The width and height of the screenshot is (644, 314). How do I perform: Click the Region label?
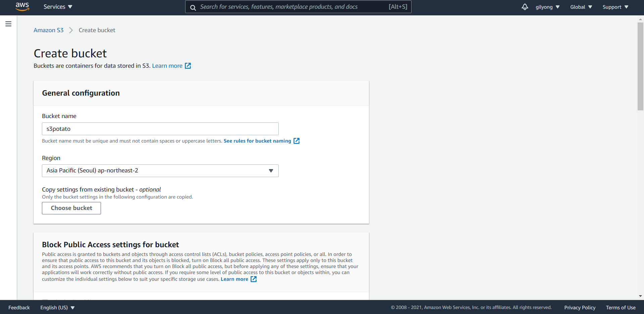coord(51,158)
